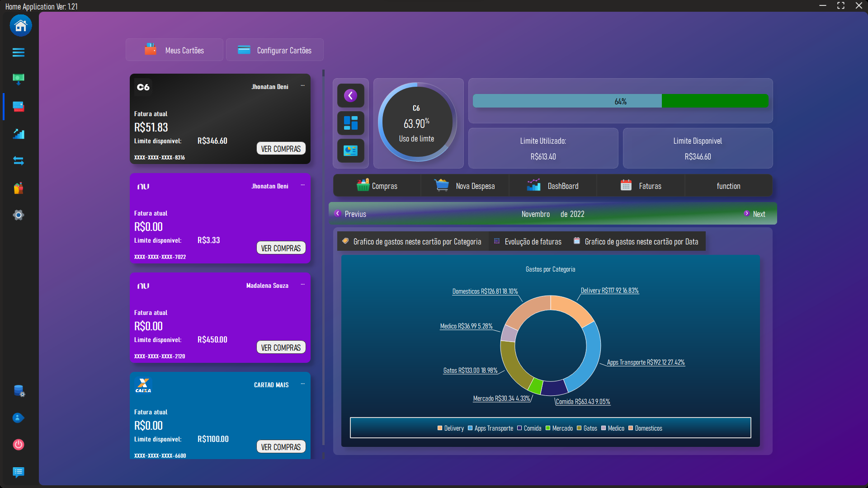
Task: Open the function tab
Action: (728, 186)
